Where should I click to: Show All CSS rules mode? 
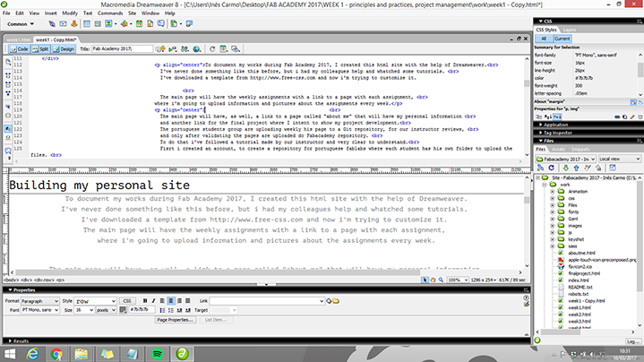(544, 39)
